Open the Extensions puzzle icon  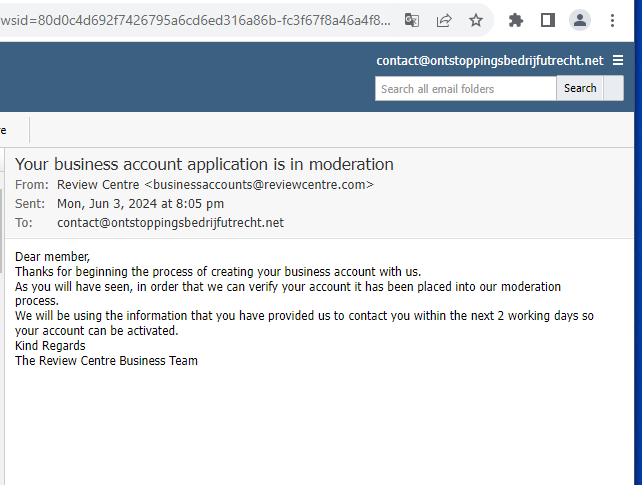516,20
